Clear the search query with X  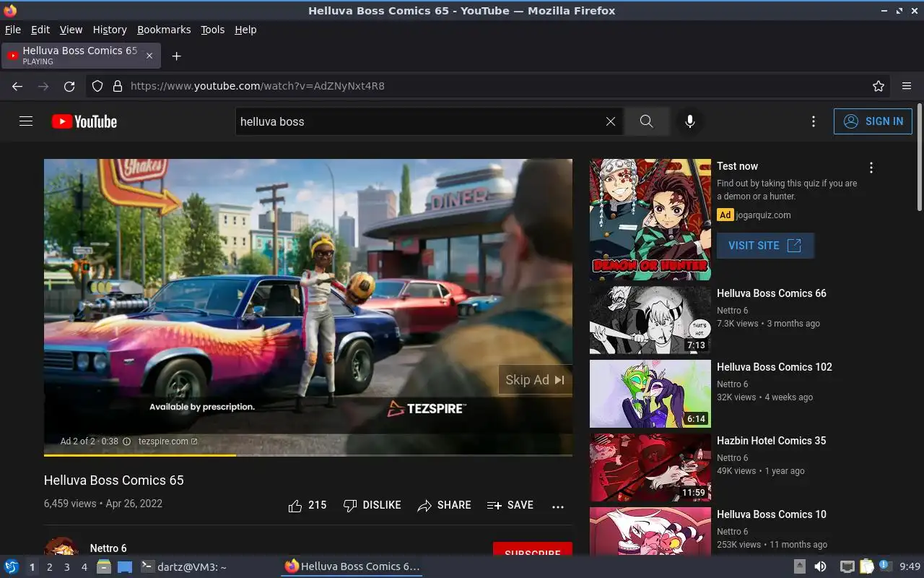tap(611, 121)
